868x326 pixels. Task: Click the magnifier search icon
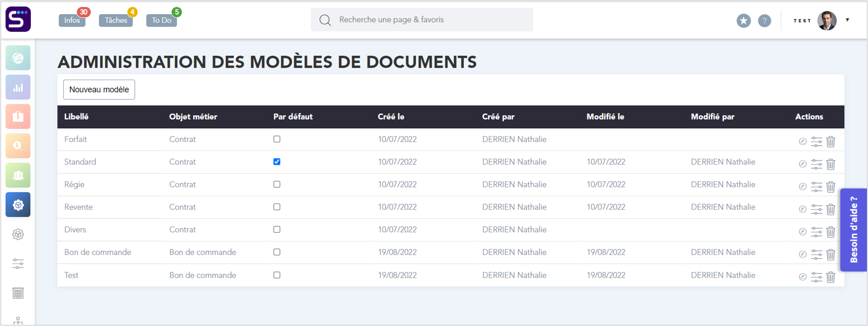click(x=325, y=20)
